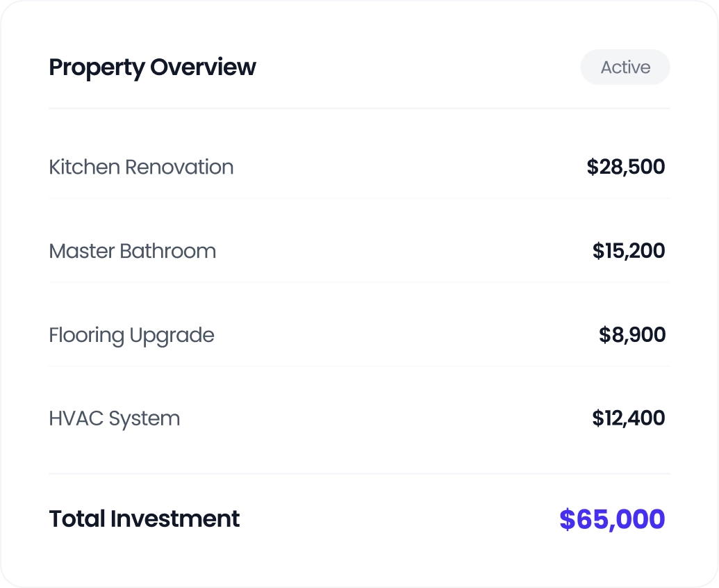This screenshot has width=719, height=588.
Task: Click the Flooring Upgrade label text
Action: (x=131, y=335)
